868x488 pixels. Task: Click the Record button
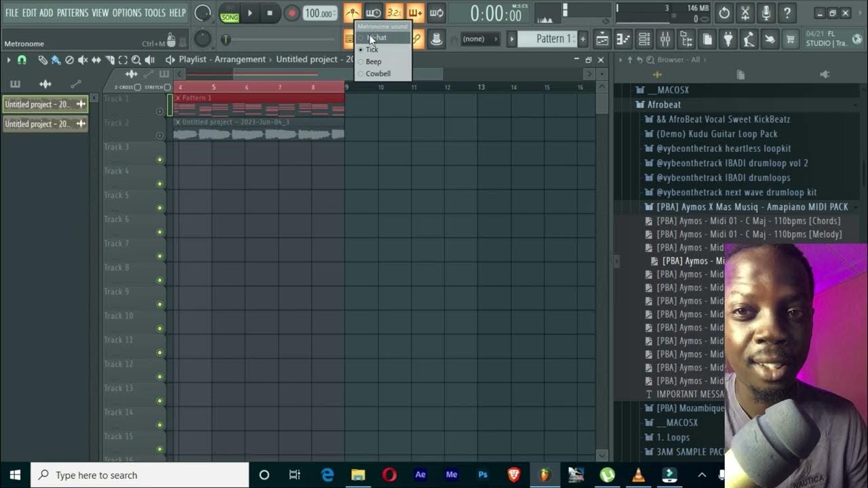[292, 13]
